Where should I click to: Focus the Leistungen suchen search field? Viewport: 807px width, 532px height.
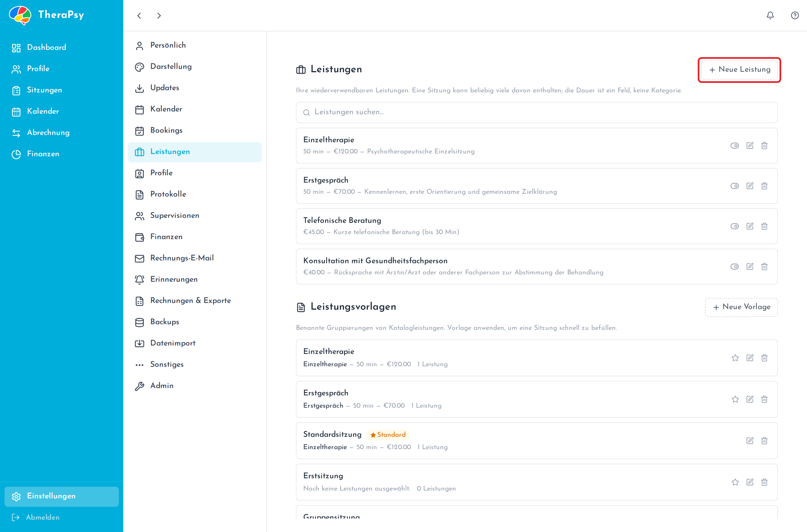point(536,112)
